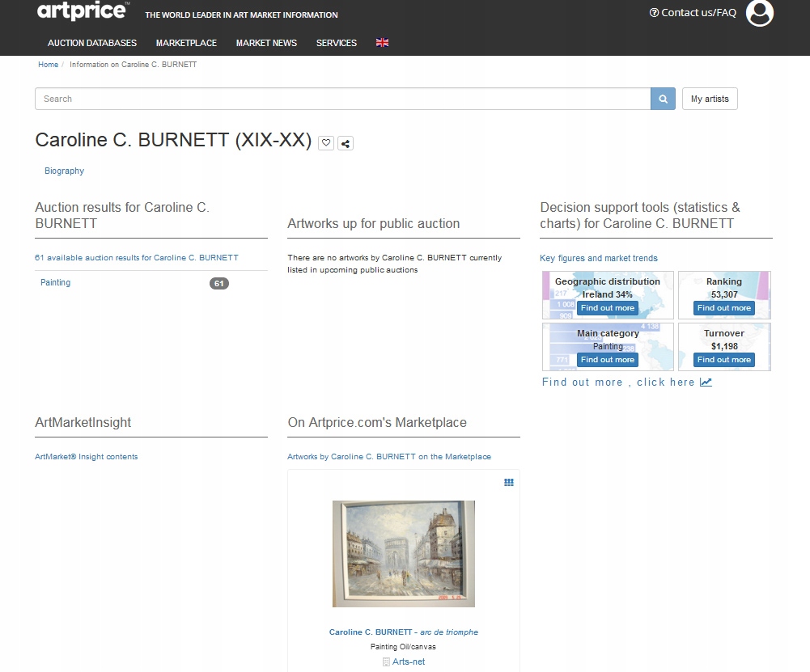Click the artprice logo

[x=83, y=11]
